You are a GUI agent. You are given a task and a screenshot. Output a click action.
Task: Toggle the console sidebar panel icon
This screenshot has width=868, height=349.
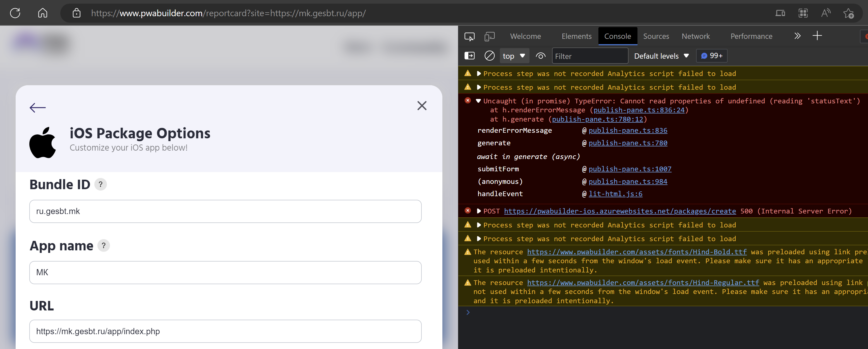tap(469, 56)
